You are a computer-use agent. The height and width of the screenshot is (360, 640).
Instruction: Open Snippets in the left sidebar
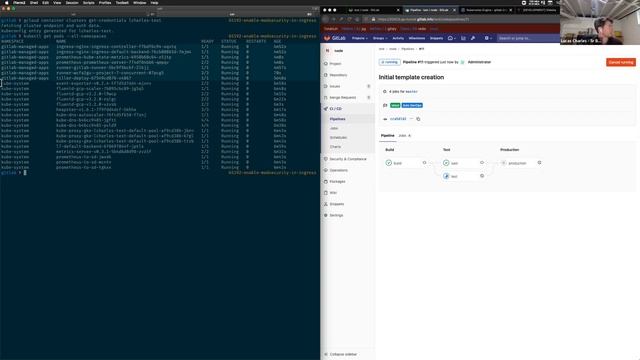(x=337, y=204)
